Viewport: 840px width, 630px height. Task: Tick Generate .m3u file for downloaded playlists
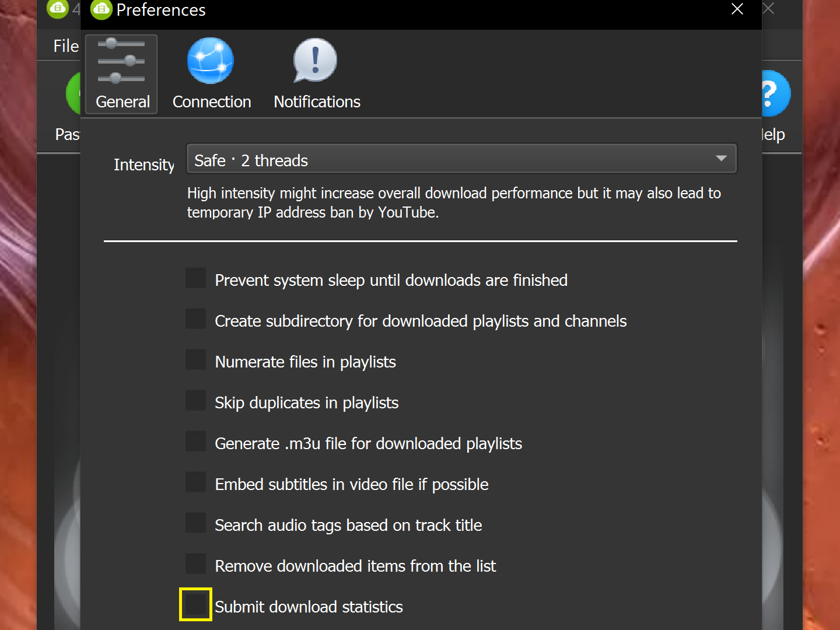(x=196, y=442)
